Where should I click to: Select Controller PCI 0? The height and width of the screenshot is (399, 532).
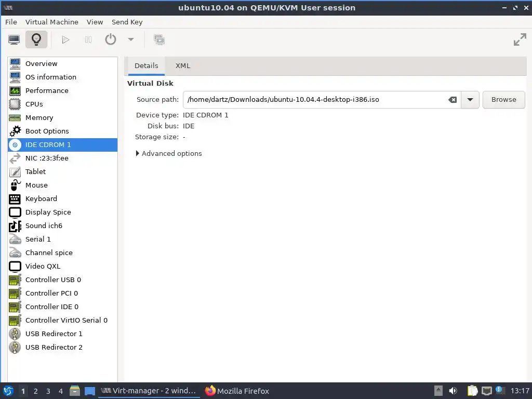click(62, 293)
